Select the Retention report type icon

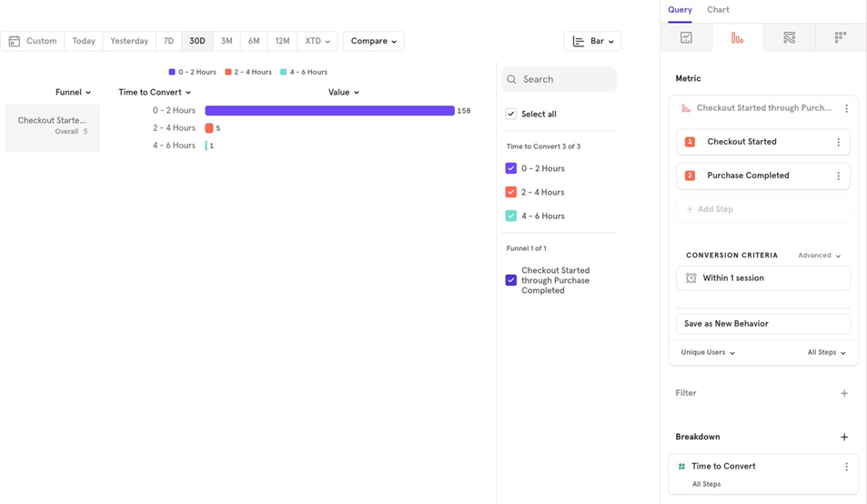[x=840, y=37]
